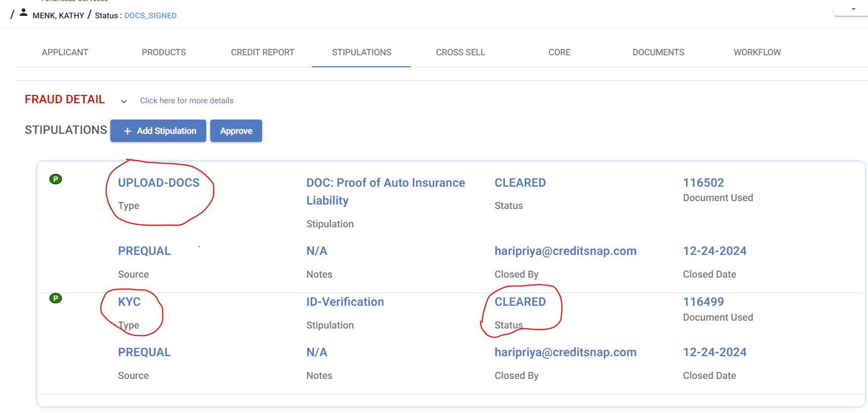Click the 'Click here for more details' link
This screenshot has width=868, height=413.
[186, 101]
